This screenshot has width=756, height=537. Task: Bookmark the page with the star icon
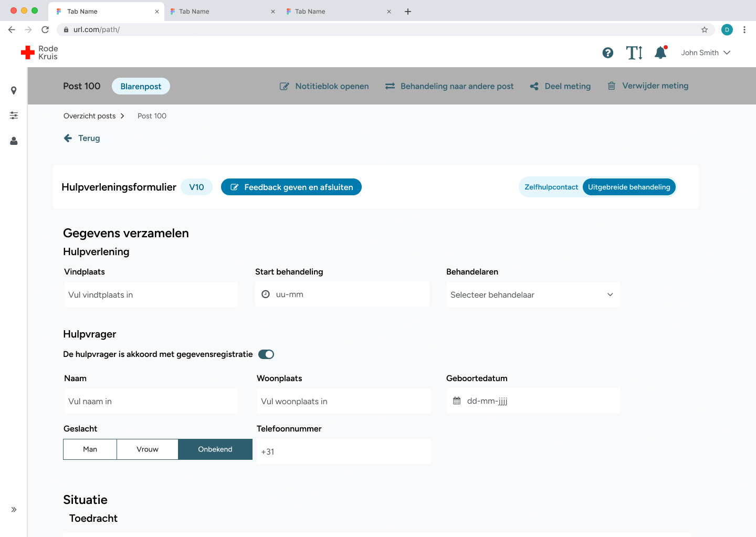pyautogui.click(x=705, y=29)
